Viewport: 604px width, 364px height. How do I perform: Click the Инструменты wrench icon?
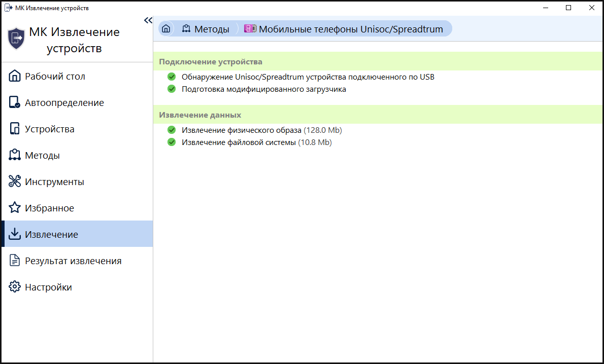[15, 182]
